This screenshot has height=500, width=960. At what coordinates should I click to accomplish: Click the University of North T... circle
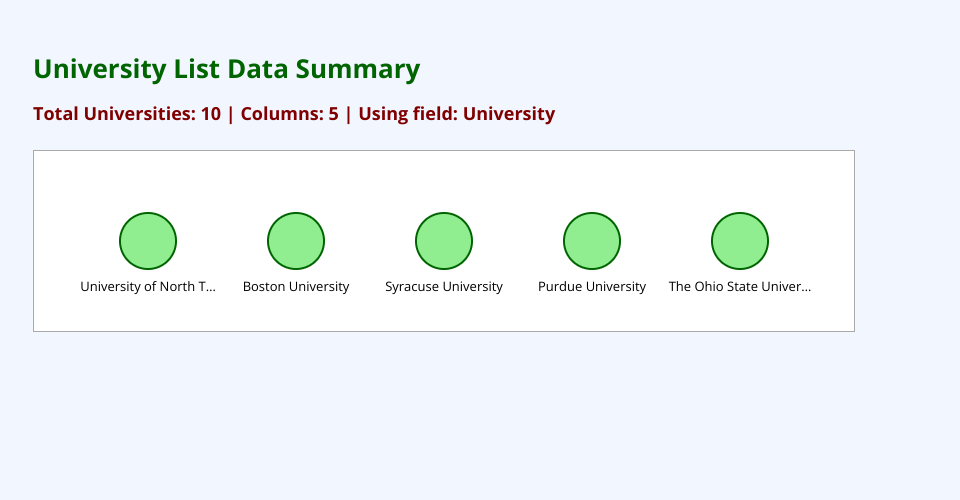pos(148,241)
